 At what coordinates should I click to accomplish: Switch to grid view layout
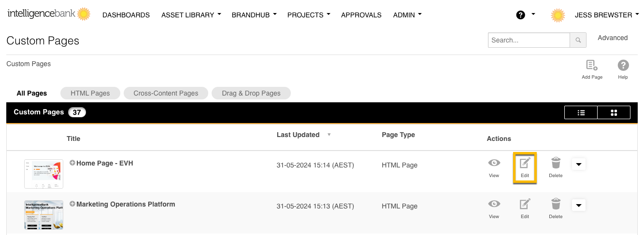pos(614,112)
